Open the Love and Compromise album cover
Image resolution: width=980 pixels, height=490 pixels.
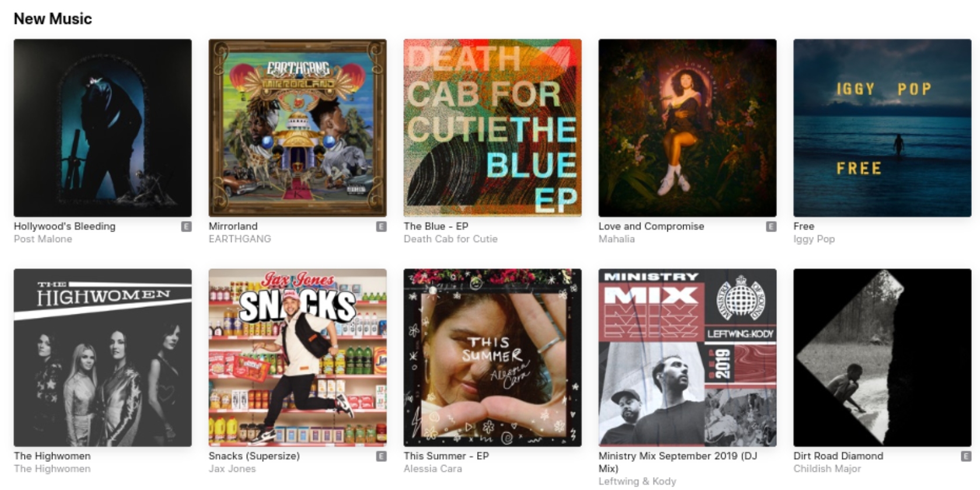687,128
